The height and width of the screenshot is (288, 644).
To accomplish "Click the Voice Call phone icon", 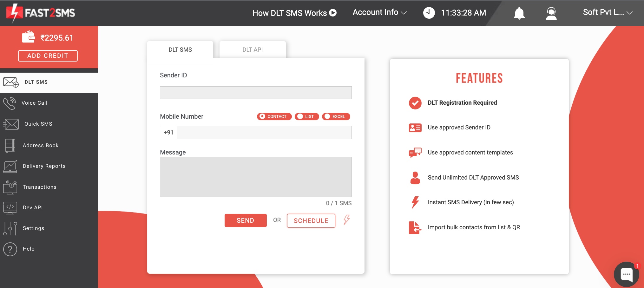I will pos(10,103).
